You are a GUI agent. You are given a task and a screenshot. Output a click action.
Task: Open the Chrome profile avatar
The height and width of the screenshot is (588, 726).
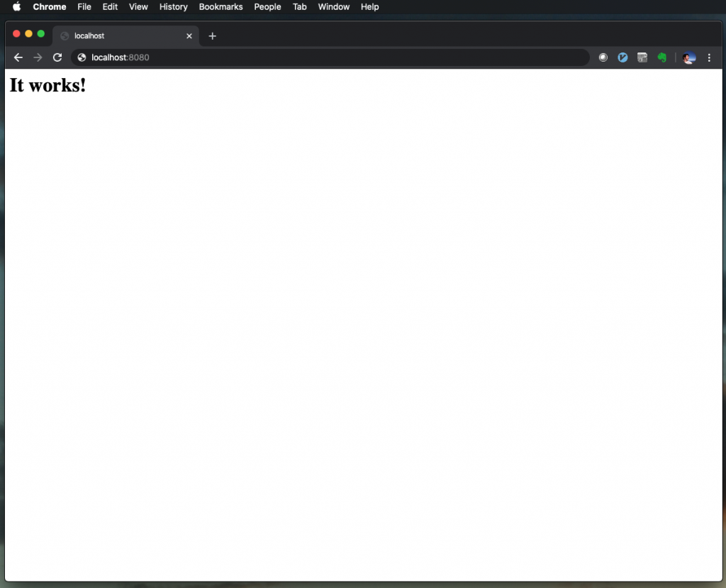click(689, 57)
